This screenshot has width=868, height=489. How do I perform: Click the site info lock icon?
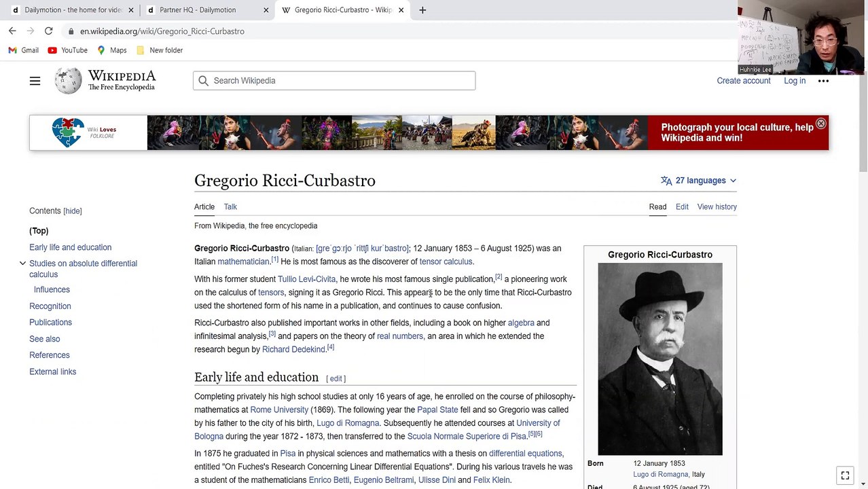70,31
